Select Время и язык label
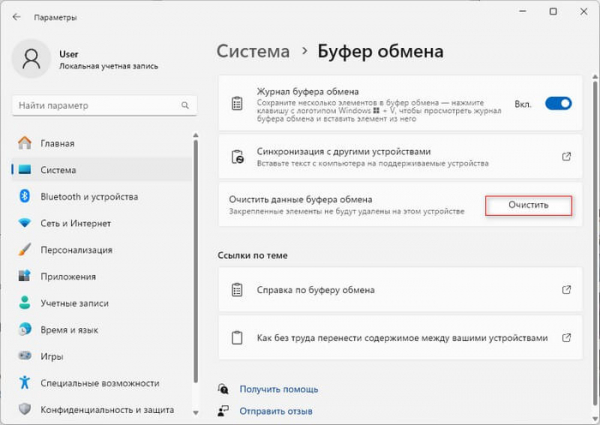 tap(69, 329)
